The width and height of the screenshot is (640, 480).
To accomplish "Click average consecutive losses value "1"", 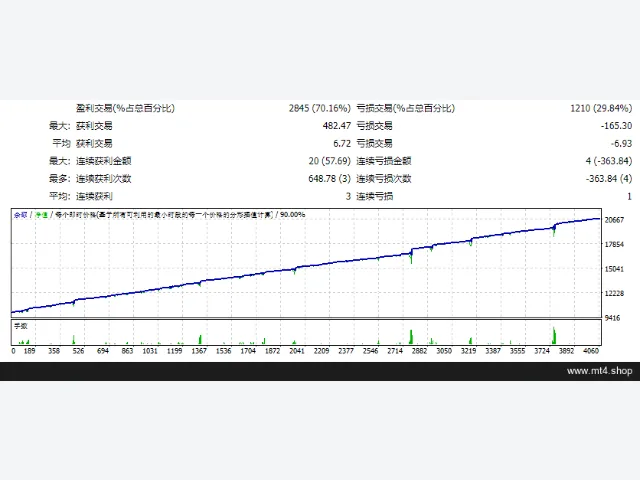I will click(629, 196).
